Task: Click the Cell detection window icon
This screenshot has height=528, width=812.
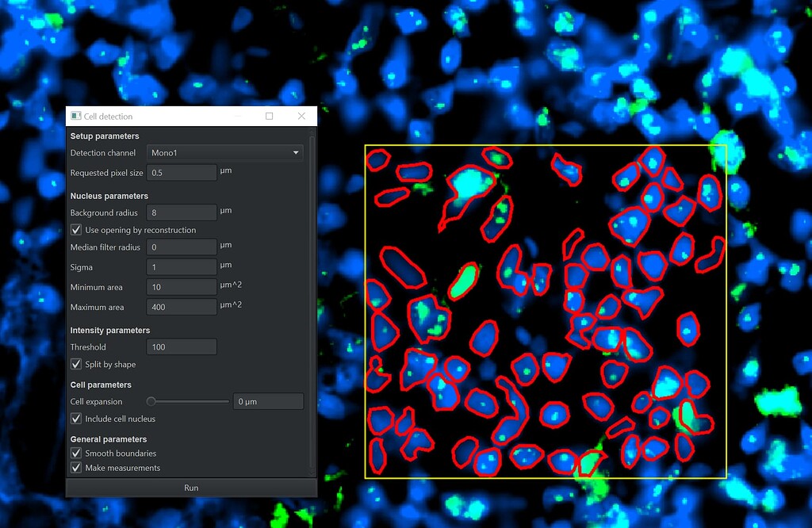Action: [x=76, y=116]
